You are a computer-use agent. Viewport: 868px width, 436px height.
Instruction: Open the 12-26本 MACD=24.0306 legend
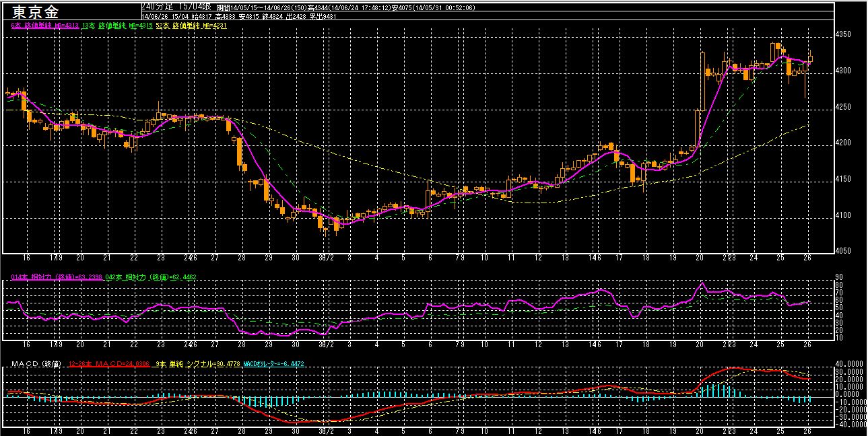point(109,365)
